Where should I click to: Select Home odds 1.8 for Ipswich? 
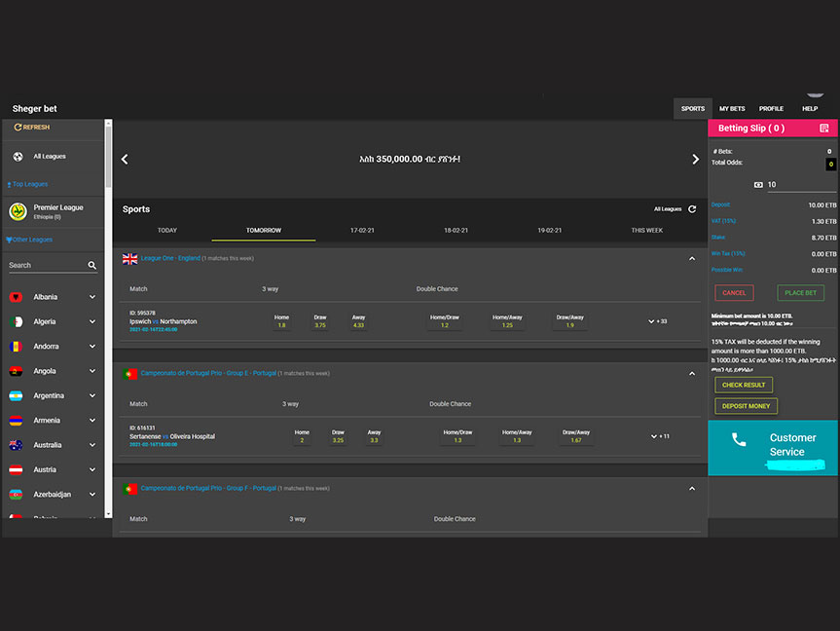tap(282, 321)
